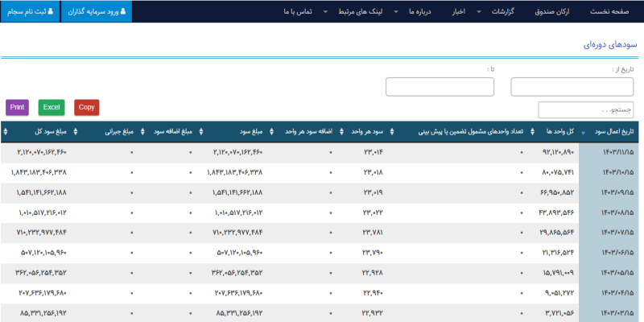This screenshot has height=322, width=644.
Task: Click profit per unit value ۲۳,۰۱۹
Action: 374,192
